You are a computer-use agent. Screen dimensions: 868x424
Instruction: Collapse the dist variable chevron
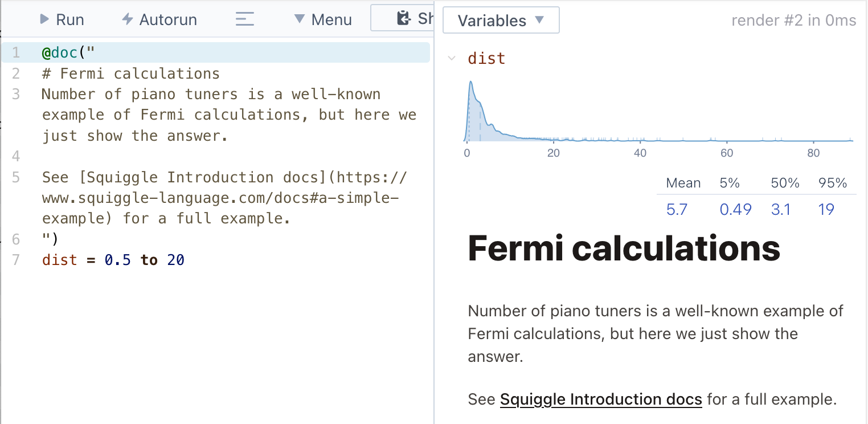[452, 58]
